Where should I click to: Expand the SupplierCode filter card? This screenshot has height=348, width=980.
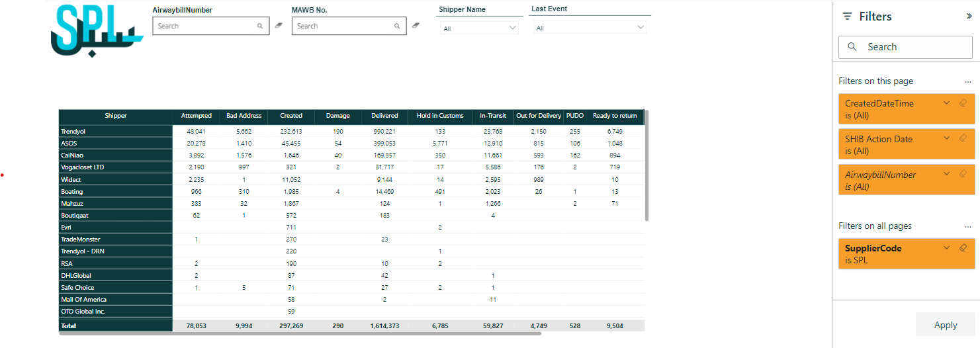(947, 248)
